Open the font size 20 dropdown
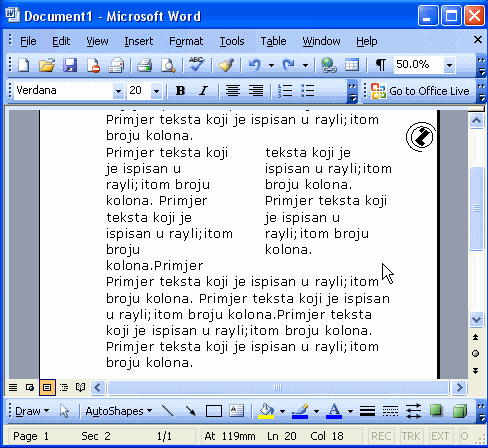 [156, 91]
